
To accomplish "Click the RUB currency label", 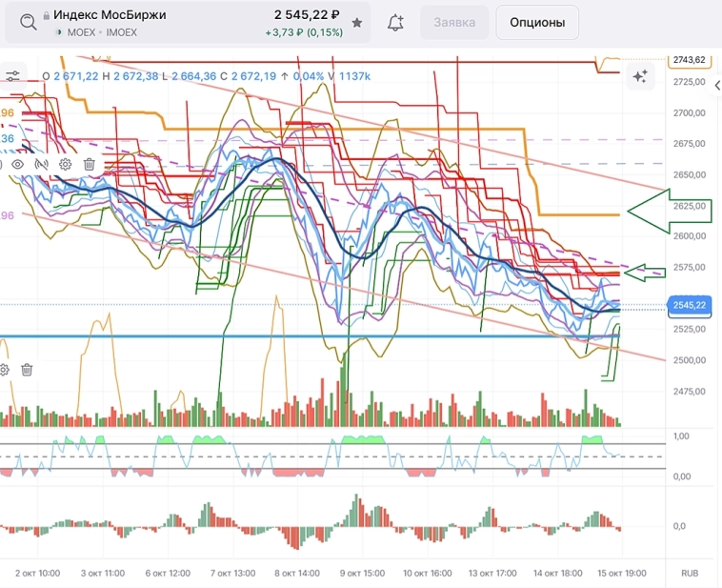I will pyautogui.click(x=690, y=574).
